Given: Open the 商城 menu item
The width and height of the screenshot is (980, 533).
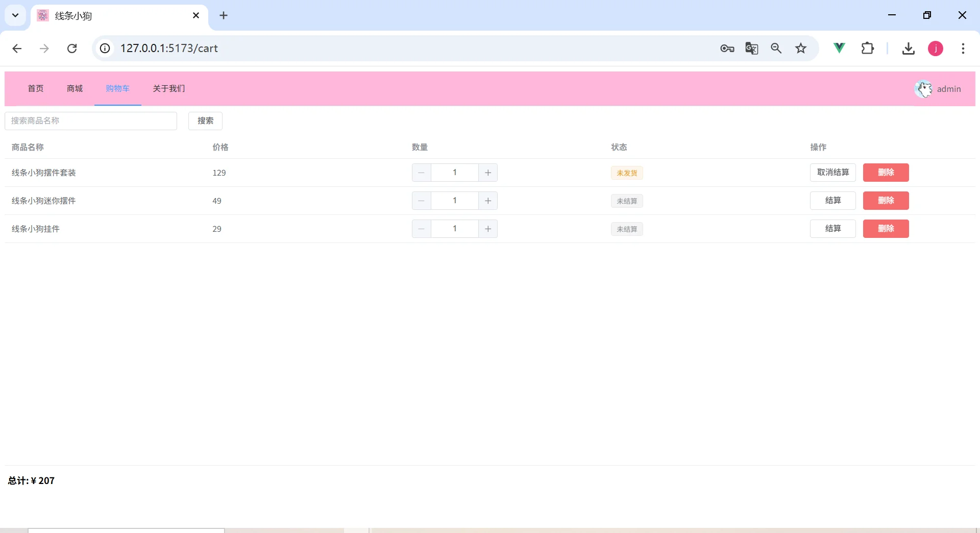Looking at the screenshot, I should [75, 89].
